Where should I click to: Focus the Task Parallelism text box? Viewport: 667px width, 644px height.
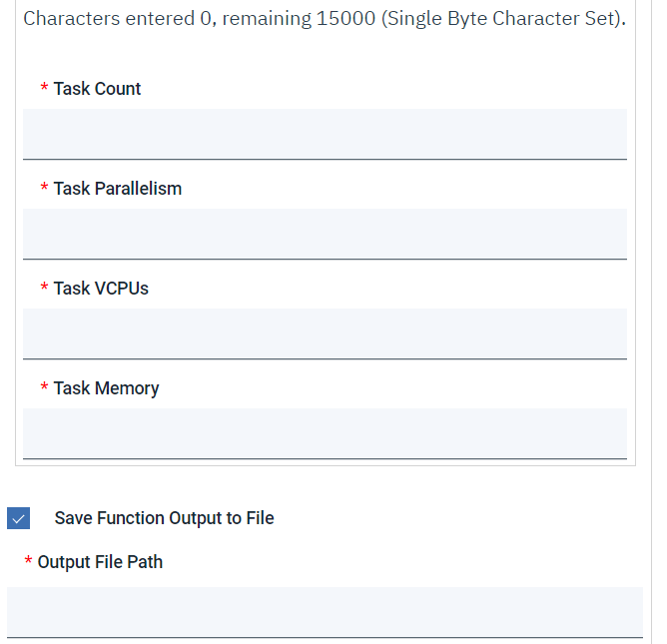tap(325, 234)
